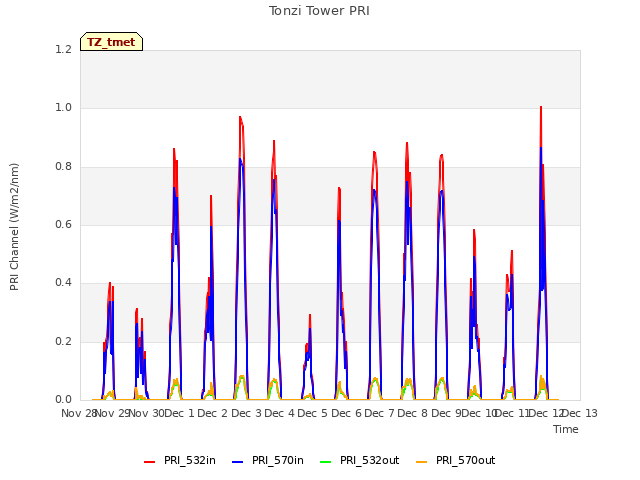Image resolution: width=640 pixels, height=480 pixels.
Task: Click the 0.0 y-axis tick label
Action: pyautogui.click(x=63, y=399)
